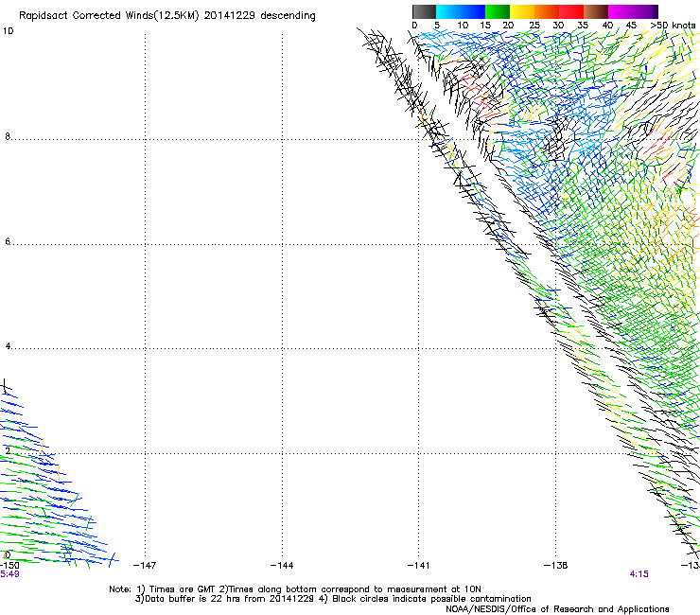
Task: Click the 'NOAA/NESDIS/Office of Research and Applications' credit
Action: 557,609
